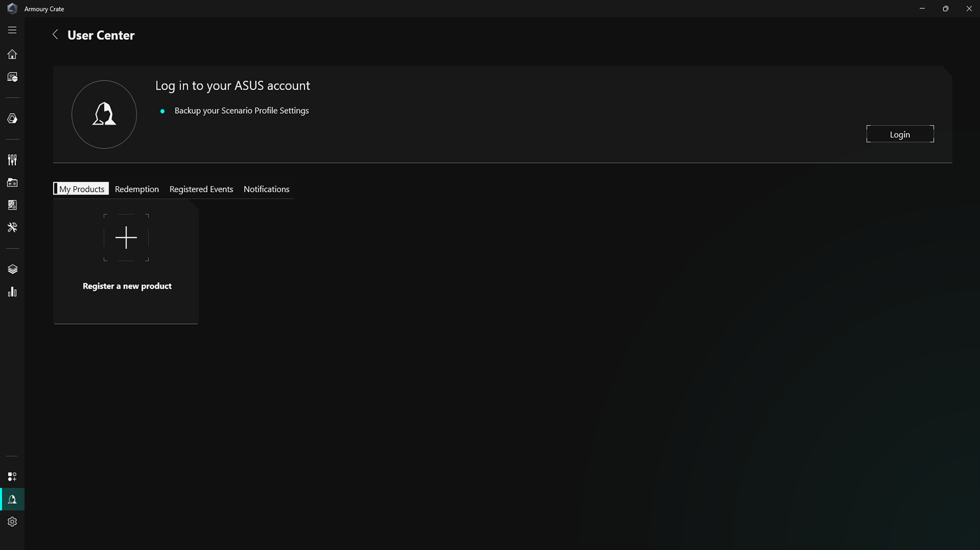Click the 'User Center' page title
980x550 pixels.
pos(101,35)
